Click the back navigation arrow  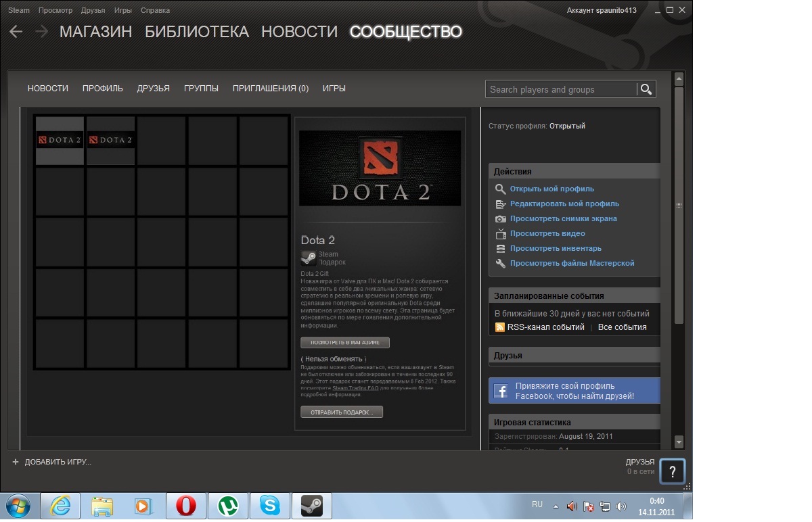[16, 32]
